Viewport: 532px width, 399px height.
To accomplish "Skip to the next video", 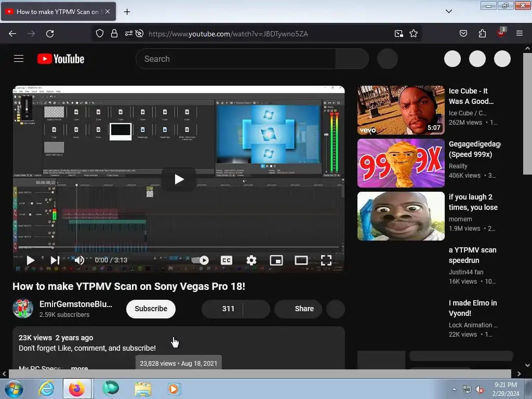I will point(55,260).
